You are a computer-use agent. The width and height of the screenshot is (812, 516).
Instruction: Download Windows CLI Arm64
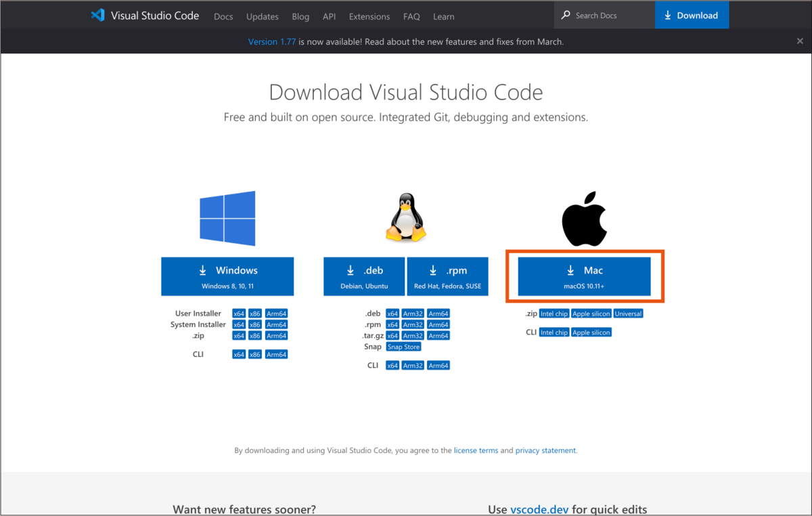pyautogui.click(x=277, y=355)
